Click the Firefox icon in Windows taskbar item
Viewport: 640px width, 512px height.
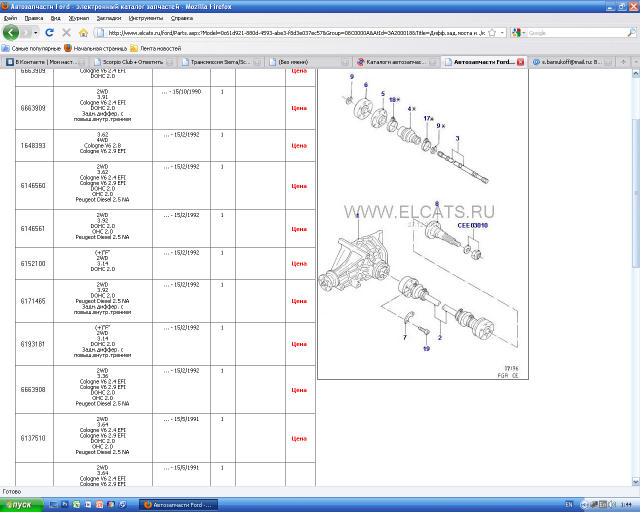click(146, 505)
